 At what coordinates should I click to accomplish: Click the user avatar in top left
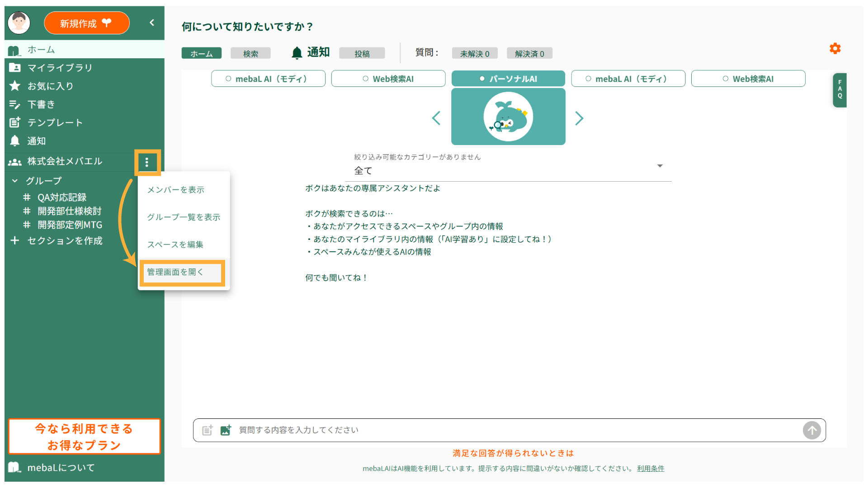point(19,23)
